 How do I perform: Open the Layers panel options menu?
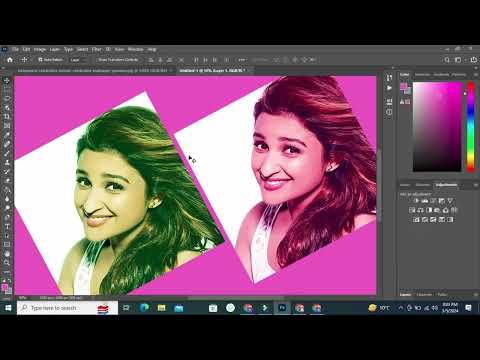point(475,295)
